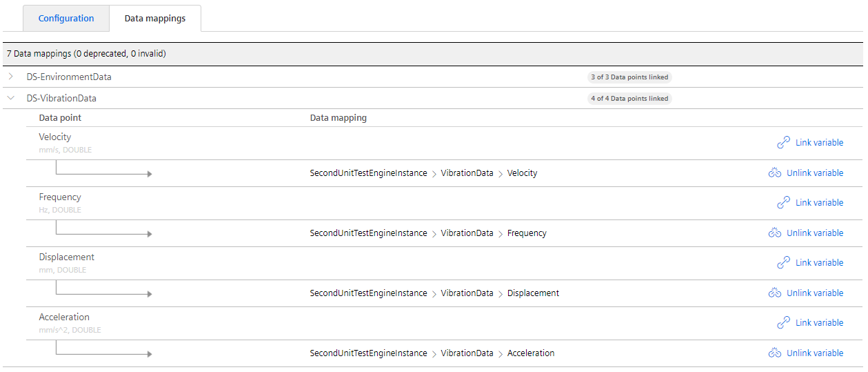
Task: Switch to the Configuration tab
Action: point(66,19)
